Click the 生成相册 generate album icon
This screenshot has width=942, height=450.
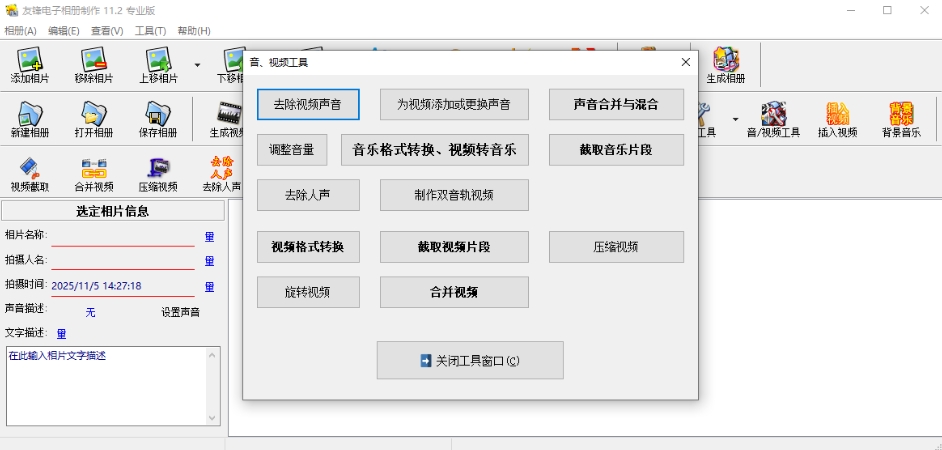click(726, 65)
